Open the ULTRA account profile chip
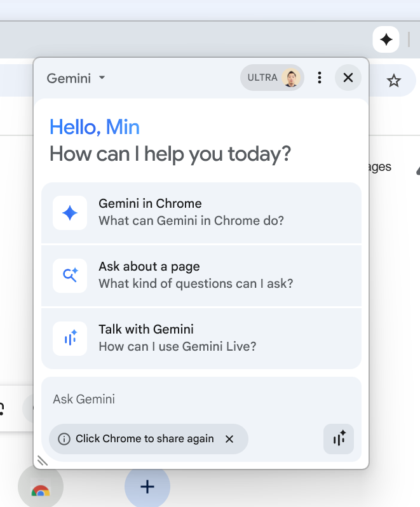420x507 pixels. [272, 78]
